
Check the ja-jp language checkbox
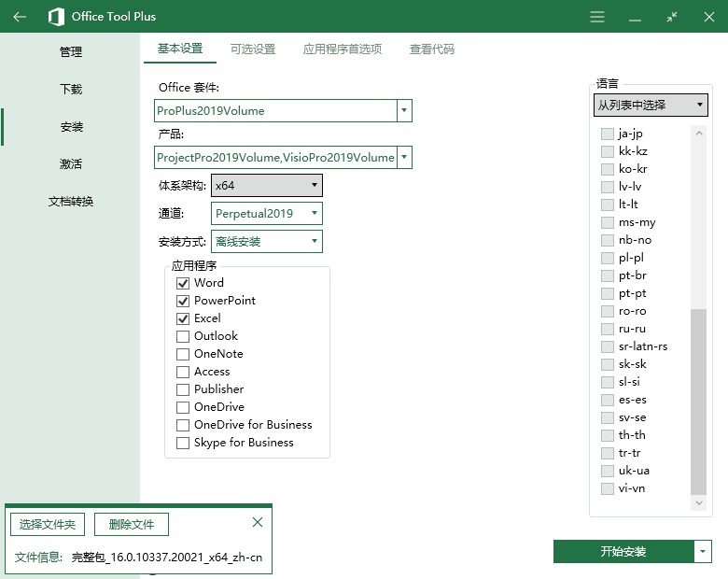click(x=608, y=134)
